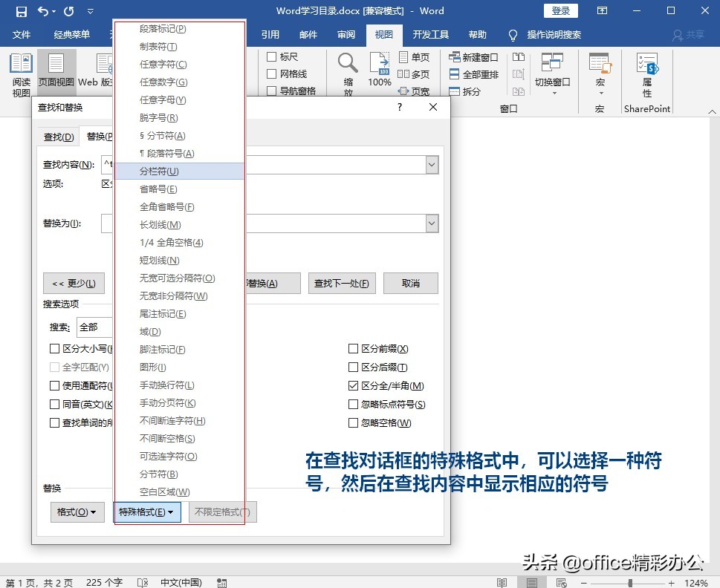Uncheck 区分全/半角(M) option
The image size is (720, 588).
coord(353,386)
